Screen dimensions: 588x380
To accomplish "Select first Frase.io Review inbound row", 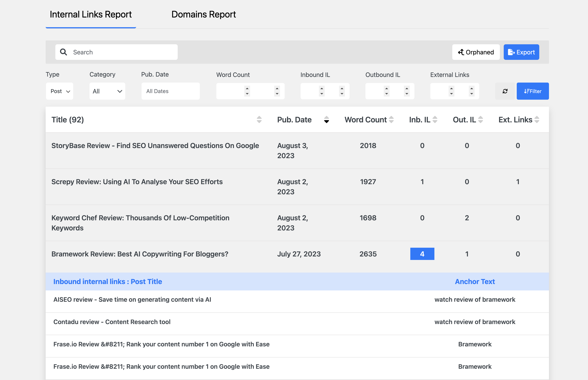I will (297, 346).
